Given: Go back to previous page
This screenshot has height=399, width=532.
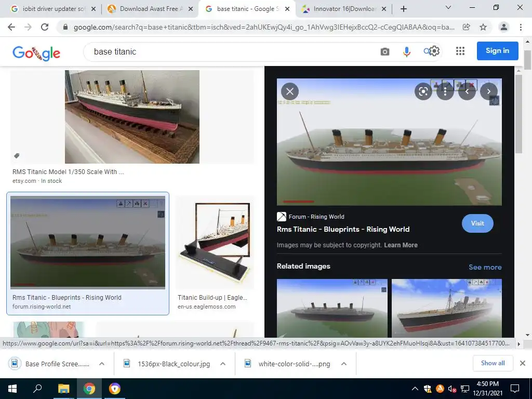Looking at the screenshot, I should tap(11, 27).
